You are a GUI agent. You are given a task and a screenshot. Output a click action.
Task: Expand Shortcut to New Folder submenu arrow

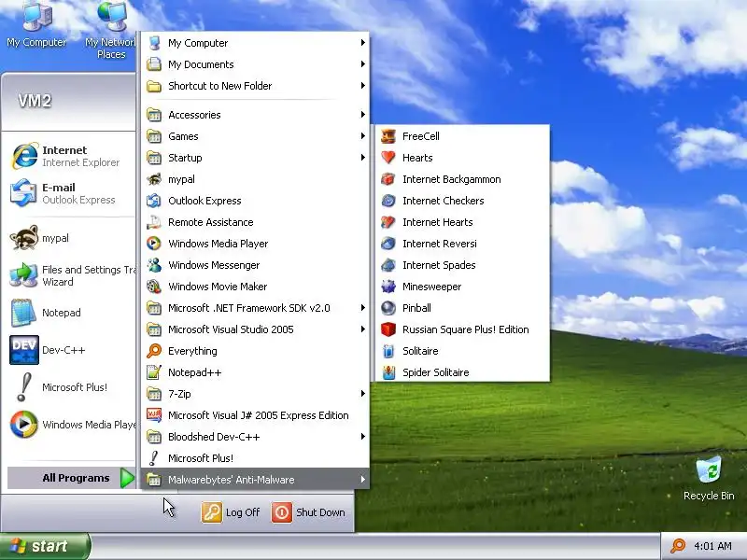tap(363, 86)
